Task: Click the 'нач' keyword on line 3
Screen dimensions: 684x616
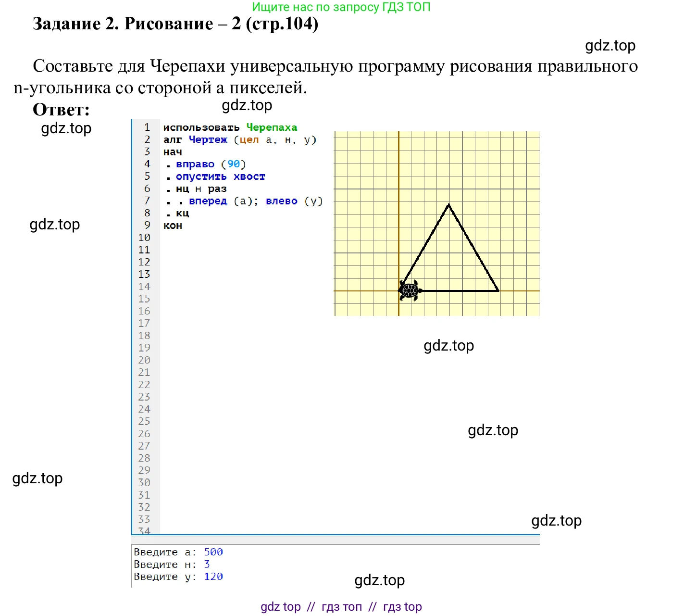Action: click(173, 152)
